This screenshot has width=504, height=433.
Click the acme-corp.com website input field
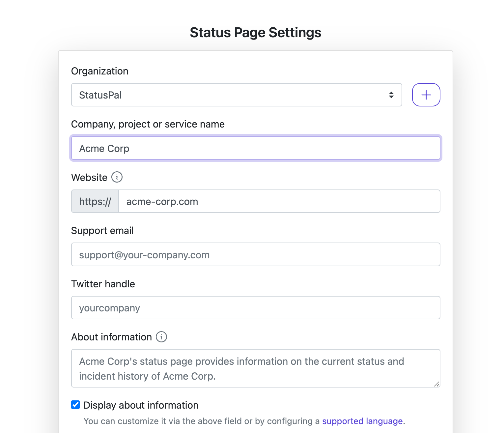279,201
